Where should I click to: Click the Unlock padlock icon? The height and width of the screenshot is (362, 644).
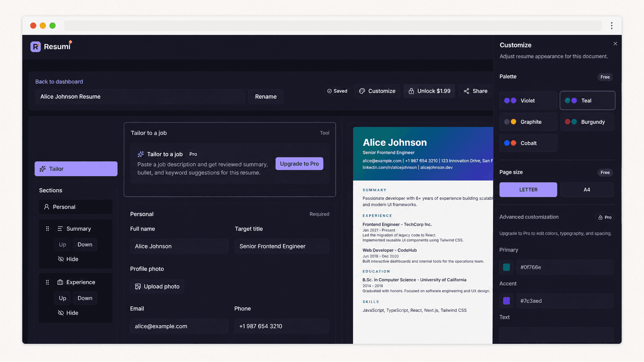pos(411,91)
